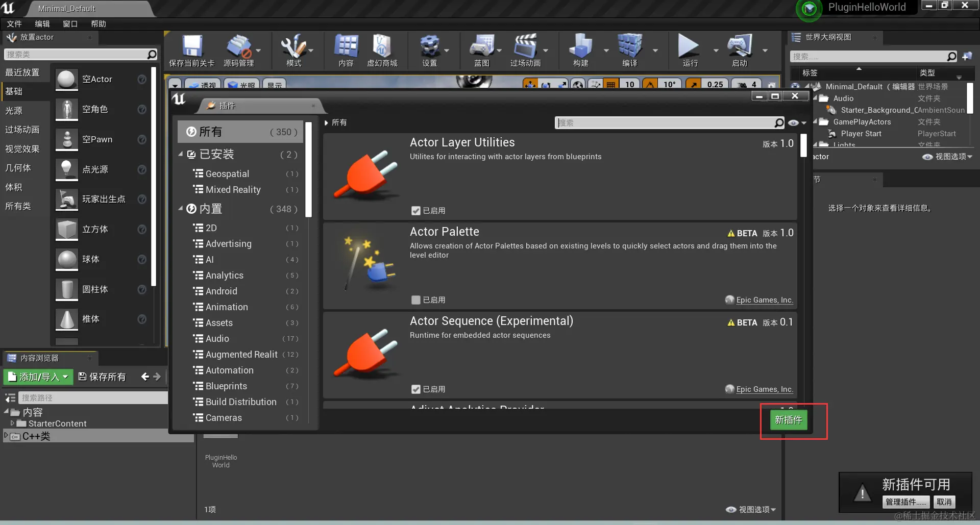Select the Cube (立方体) icon
Image resolution: width=980 pixels, height=525 pixels.
click(x=67, y=230)
